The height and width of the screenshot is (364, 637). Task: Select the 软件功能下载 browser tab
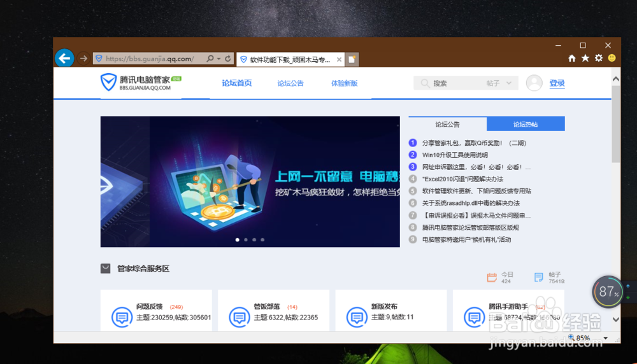coord(290,60)
